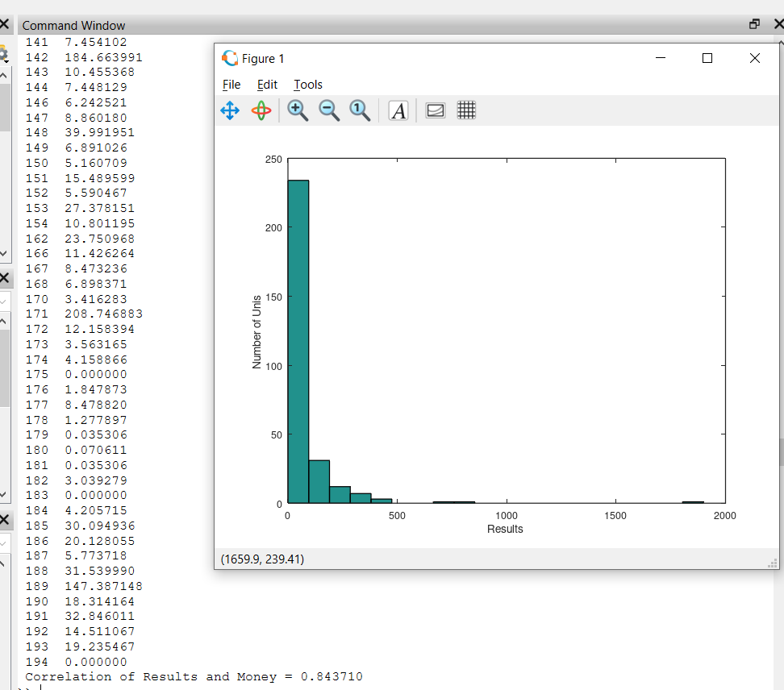The height and width of the screenshot is (690, 784).
Task: Click the Figure 1 title bar text
Action: coord(263,59)
